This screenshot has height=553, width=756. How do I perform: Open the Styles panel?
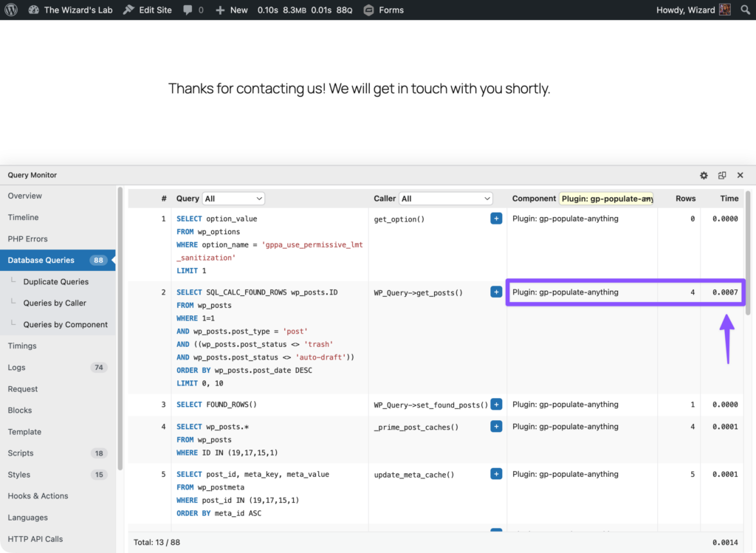click(58, 475)
